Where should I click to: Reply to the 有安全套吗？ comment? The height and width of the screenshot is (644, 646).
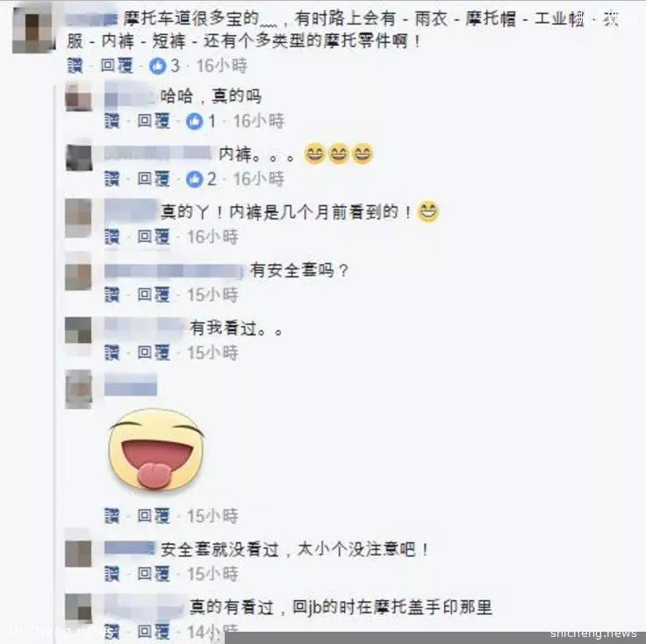coord(154,295)
